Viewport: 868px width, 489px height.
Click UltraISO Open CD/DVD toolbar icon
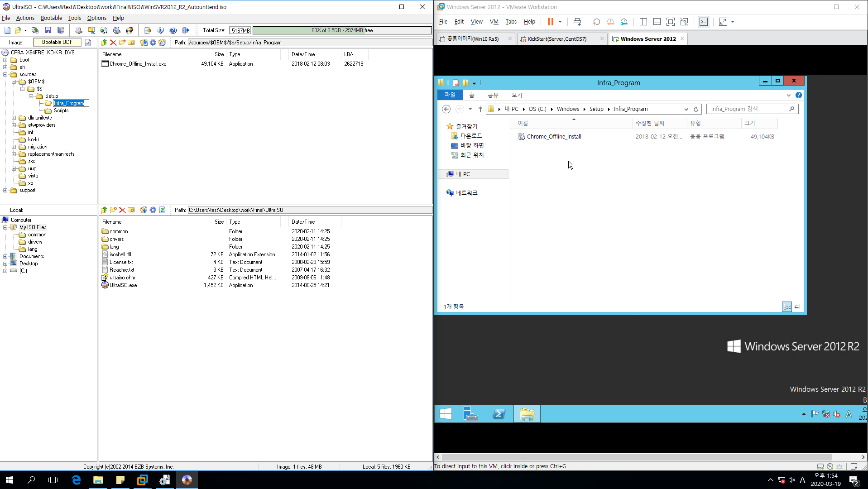35,30
